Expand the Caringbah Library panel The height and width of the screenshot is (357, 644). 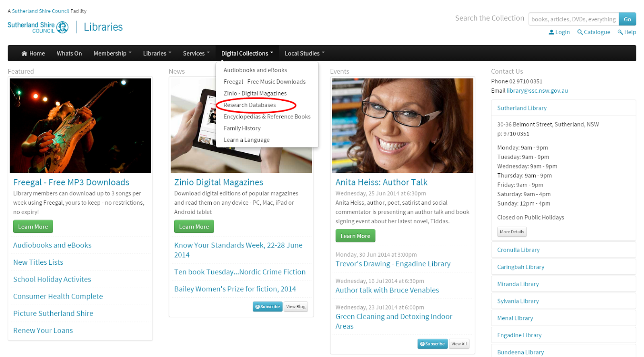pos(563,267)
